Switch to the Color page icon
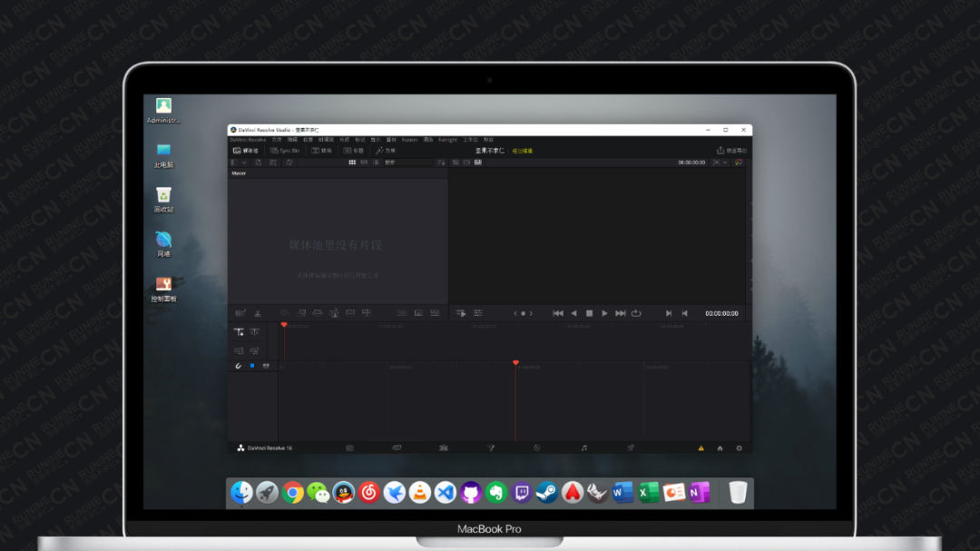 535,448
